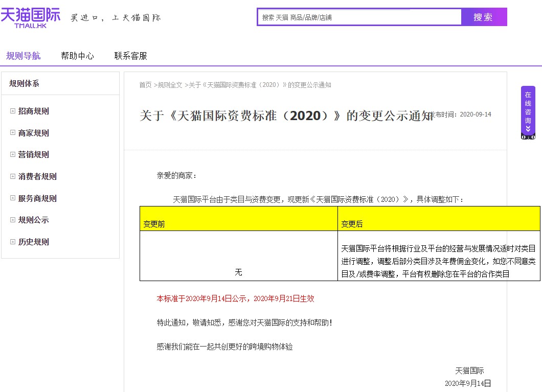This screenshot has width=542, height=392.
Task: Click the intro sentence 天猫国际平台由于类目与资费变更
Action: (318, 199)
